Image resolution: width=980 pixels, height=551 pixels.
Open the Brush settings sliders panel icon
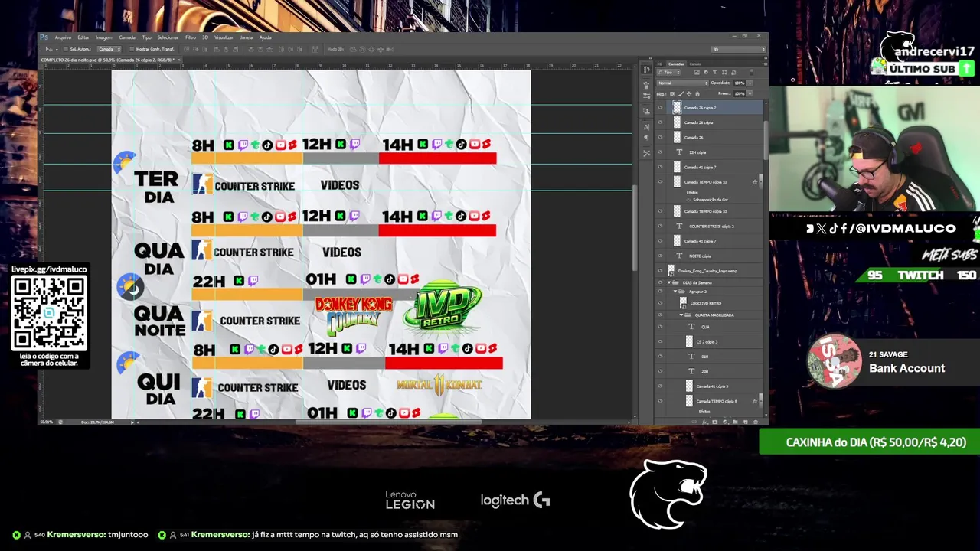[646, 96]
